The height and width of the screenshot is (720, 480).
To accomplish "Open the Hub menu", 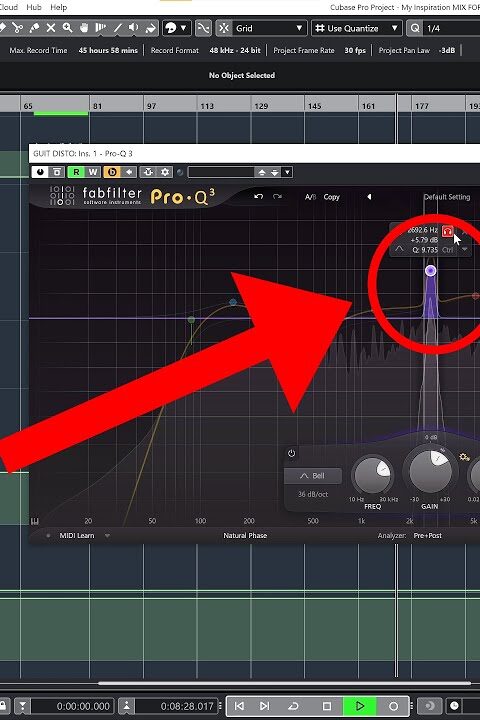I will point(34,7).
